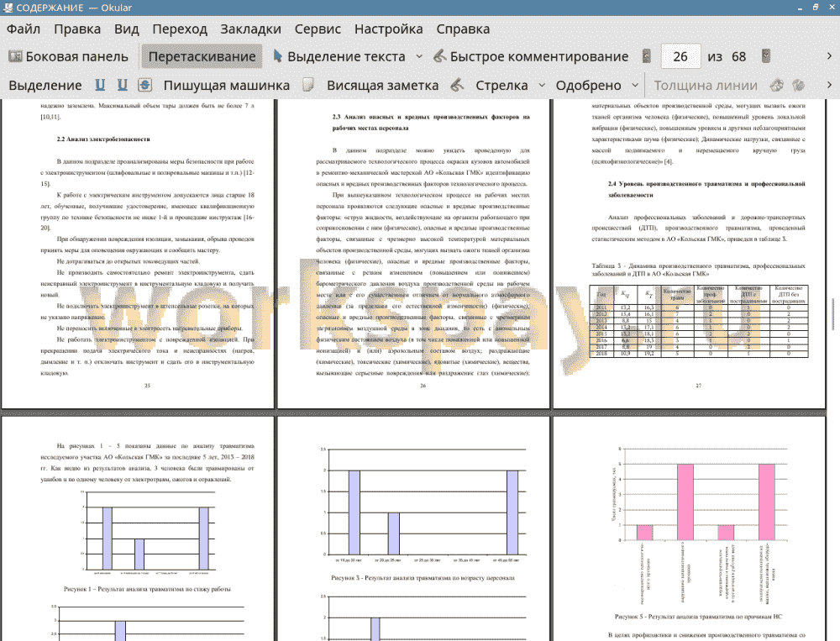Open the Закладки menu
840x641 pixels.
(250, 29)
